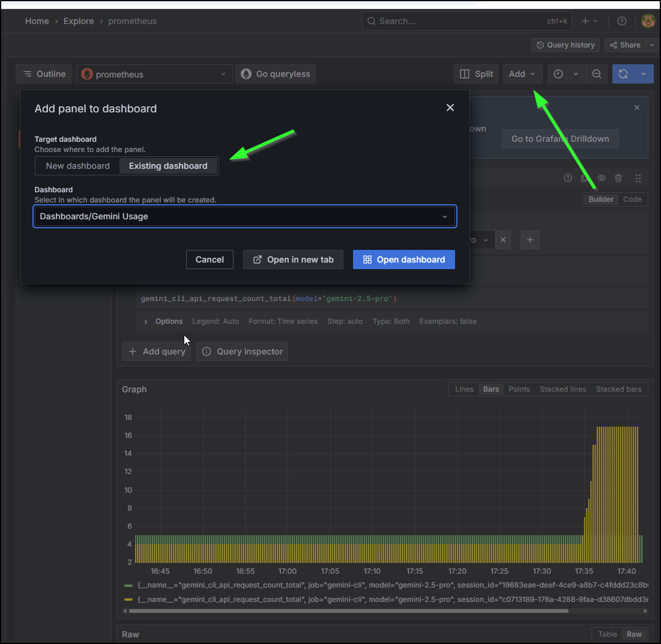Click Open in new tab
The image size is (661, 644).
point(293,260)
